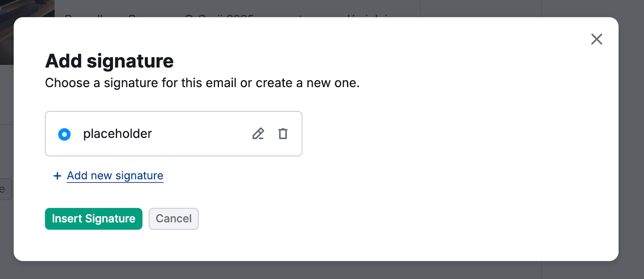This screenshot has height=279, width=644.
Task: Click blank dialog area right of signature card
Action: pyautogui.click(x=443, y=134)
